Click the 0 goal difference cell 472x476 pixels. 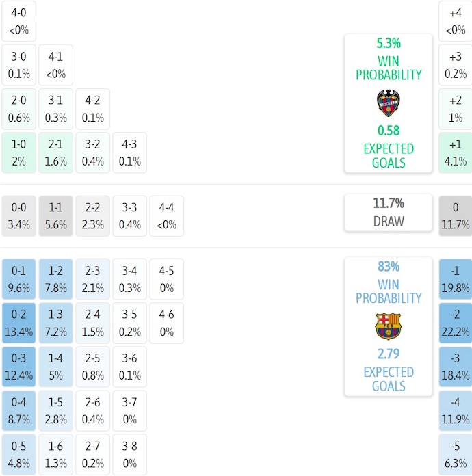(x=455, y=215)
